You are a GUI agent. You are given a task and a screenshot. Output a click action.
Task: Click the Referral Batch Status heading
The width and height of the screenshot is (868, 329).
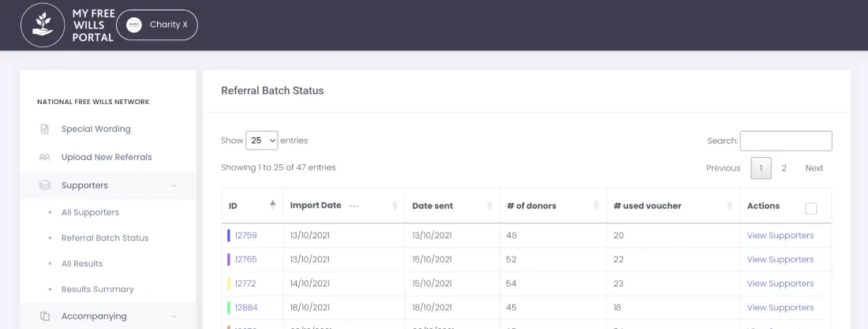(272, 91)
